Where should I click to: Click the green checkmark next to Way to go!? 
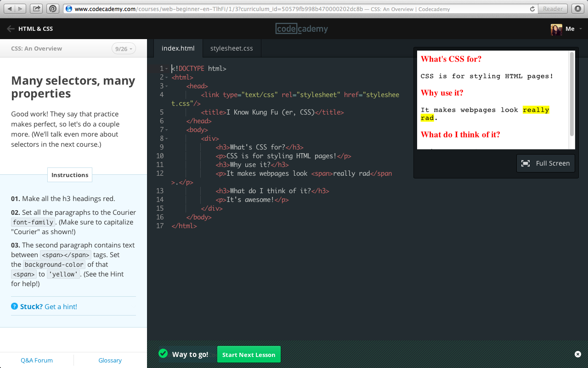click(163, 353)
